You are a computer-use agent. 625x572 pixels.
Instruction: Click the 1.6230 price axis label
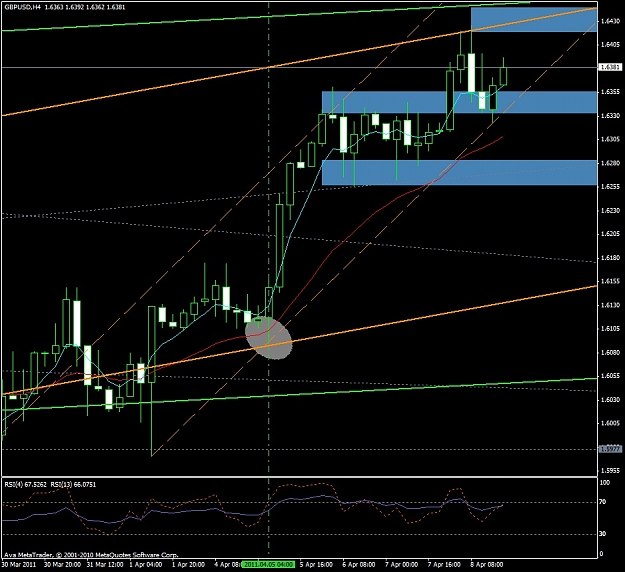click(610, 210)
